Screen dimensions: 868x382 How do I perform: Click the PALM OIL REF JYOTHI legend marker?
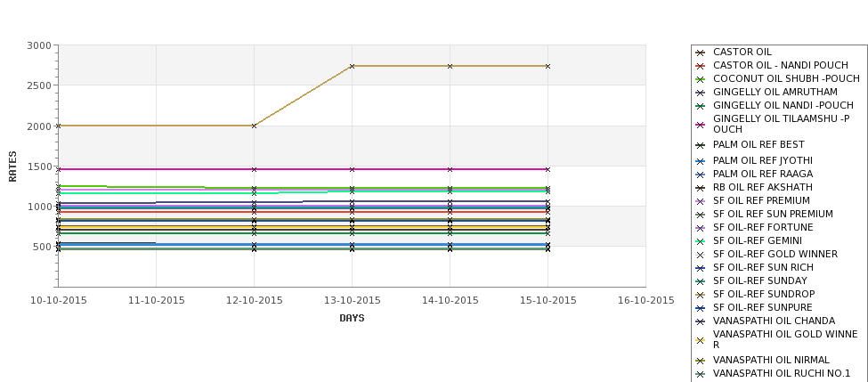701,161
